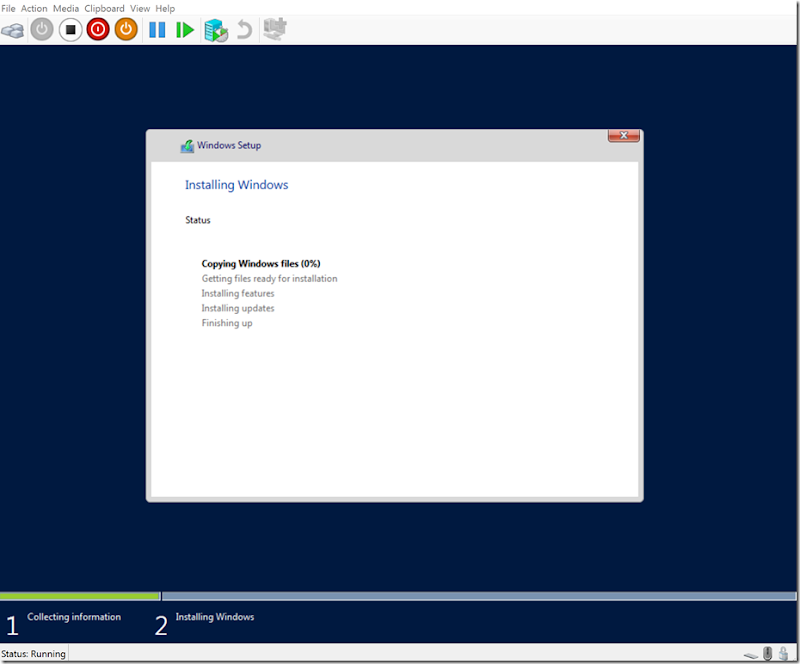The width and height of the screenshot is (800, 664).
Task: Open the Help menu
Action: pyautogui.click(x=165, y=8)
